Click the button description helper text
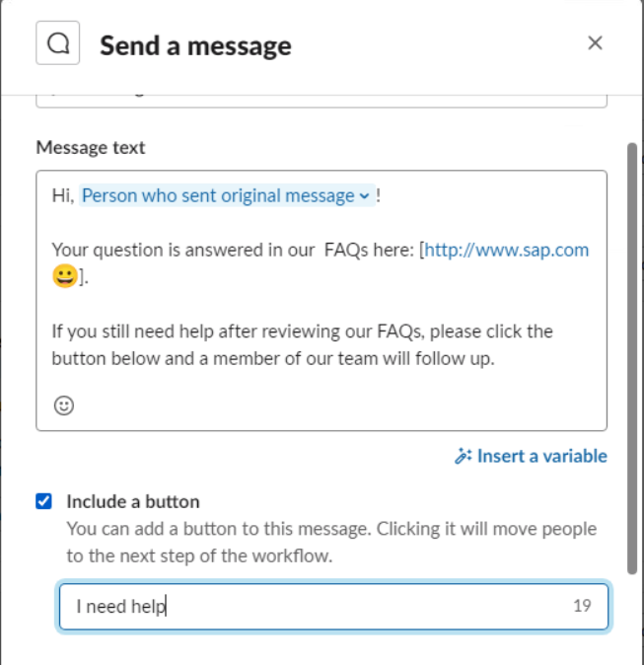 [x=331, y=543]
